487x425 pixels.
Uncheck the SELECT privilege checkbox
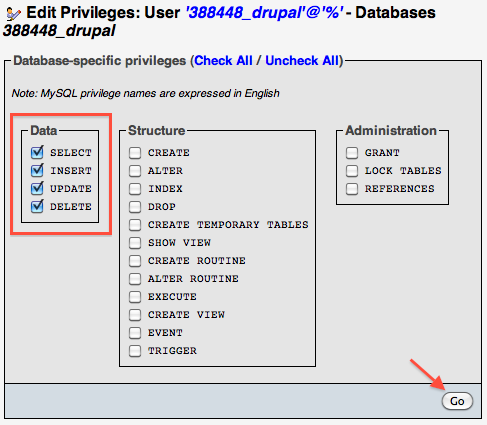37,152
